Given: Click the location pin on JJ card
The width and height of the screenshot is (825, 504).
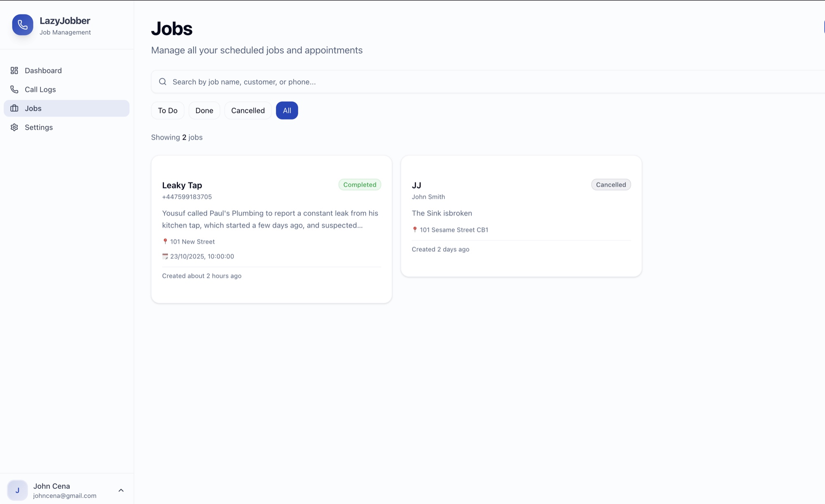Looking at the screenshot, I should click(415, 230).
